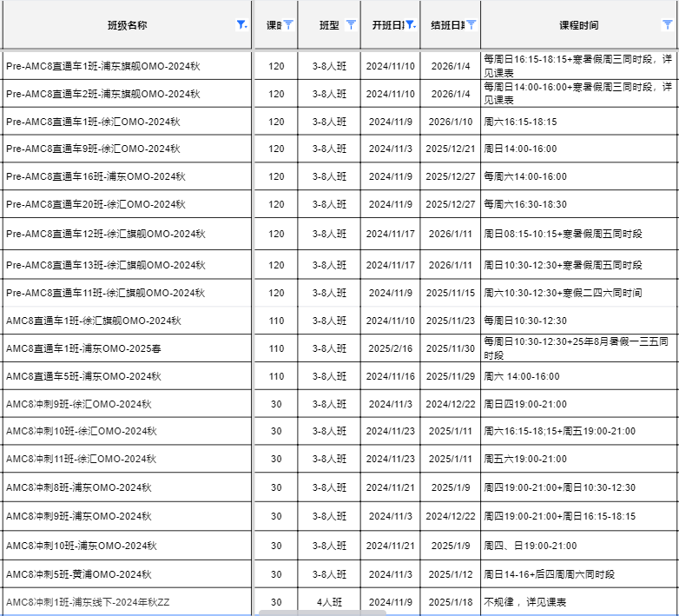Image resolution: width=679 pixels, height=616 pixels.
Task: Click schedule cell 每周六16:30-18:30
Action: 579,204
